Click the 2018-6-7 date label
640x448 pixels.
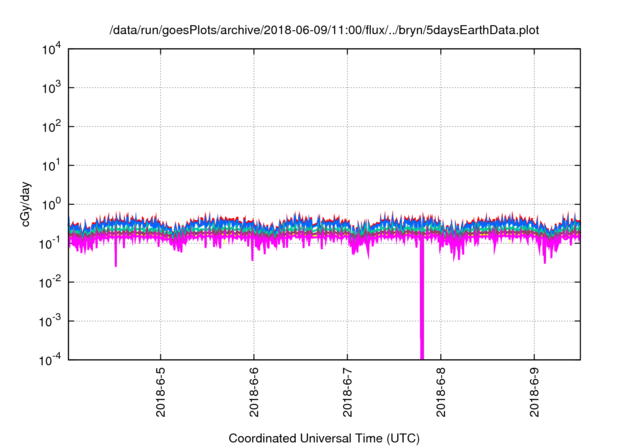(347, 392)
